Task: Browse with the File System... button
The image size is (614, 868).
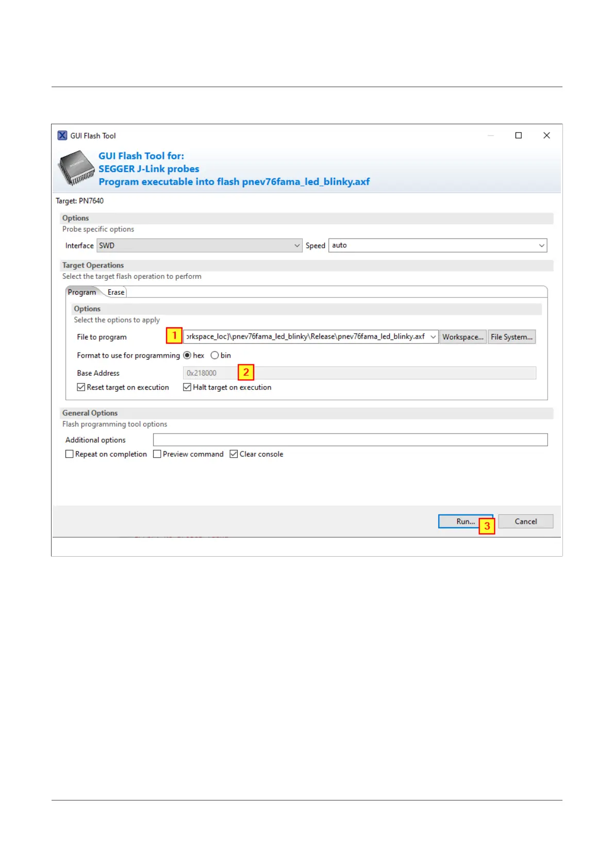Action: click(511, 337)
